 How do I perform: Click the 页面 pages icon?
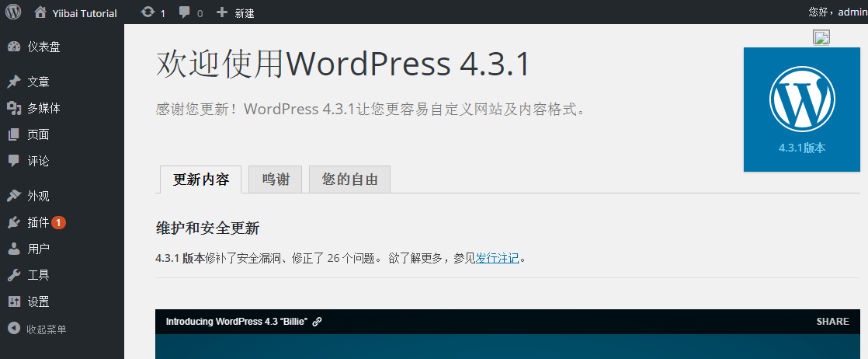14,134
